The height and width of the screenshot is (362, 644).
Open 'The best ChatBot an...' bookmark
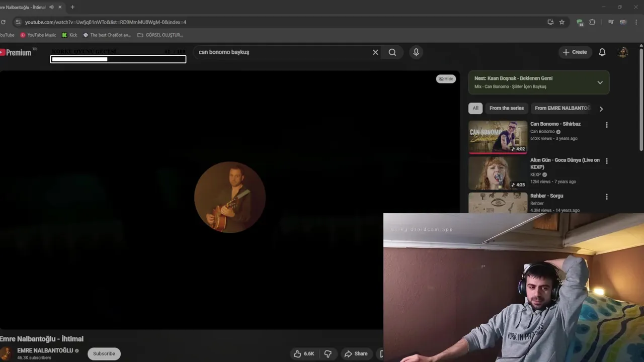(107, 35)
